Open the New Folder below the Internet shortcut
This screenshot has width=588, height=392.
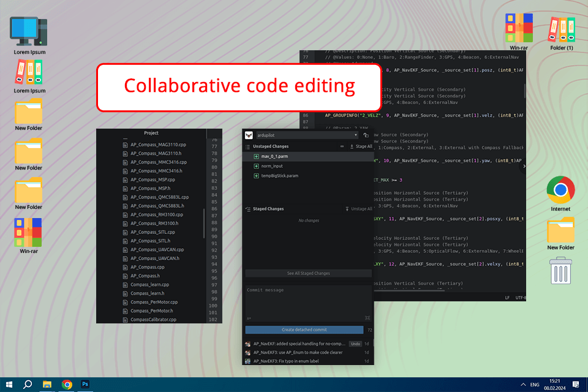(560, 233)
